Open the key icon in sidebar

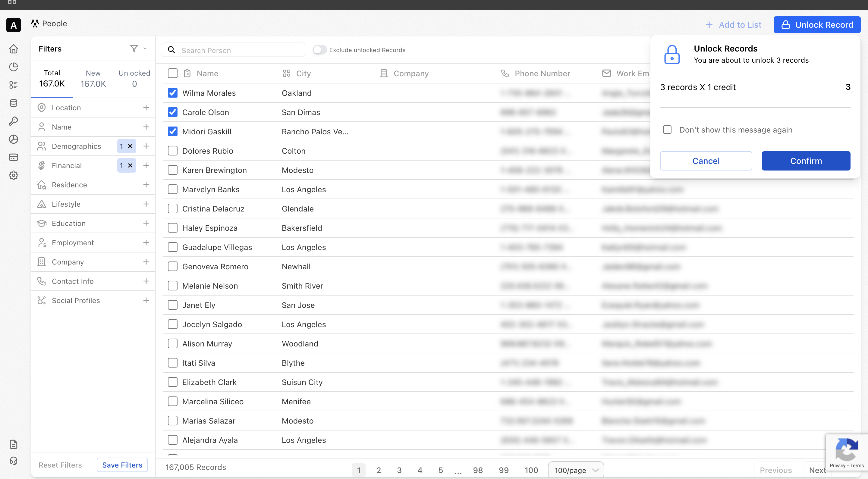point(14,121)
